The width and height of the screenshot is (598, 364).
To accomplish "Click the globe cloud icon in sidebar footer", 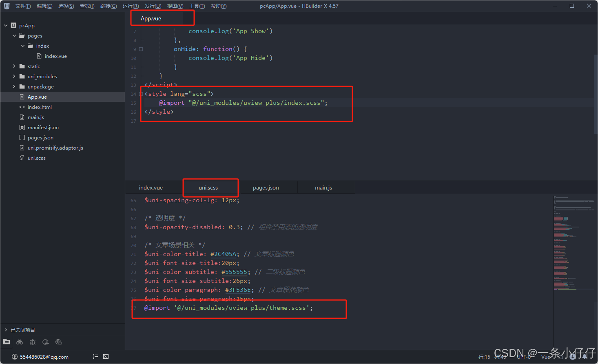I will 59,342.
